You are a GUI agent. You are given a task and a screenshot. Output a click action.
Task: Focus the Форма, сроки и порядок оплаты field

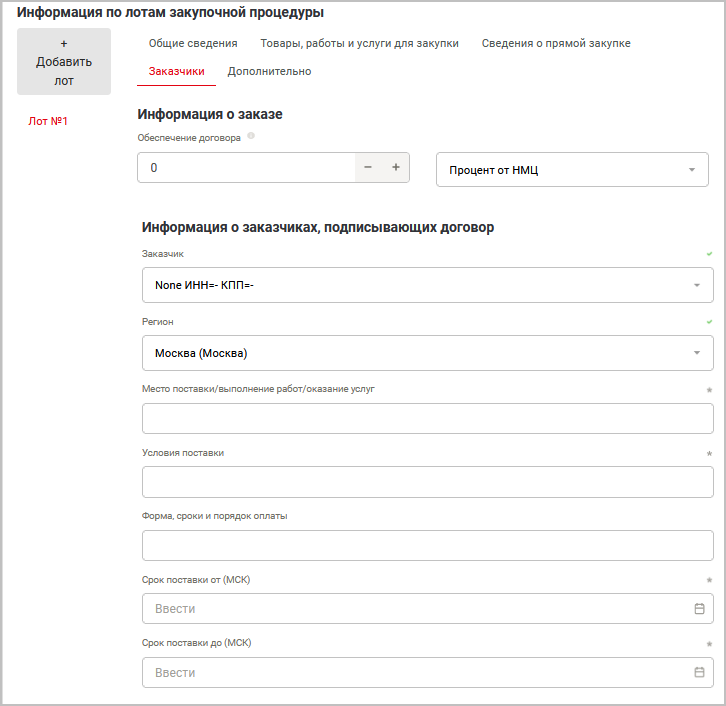(x=427, y=546)
